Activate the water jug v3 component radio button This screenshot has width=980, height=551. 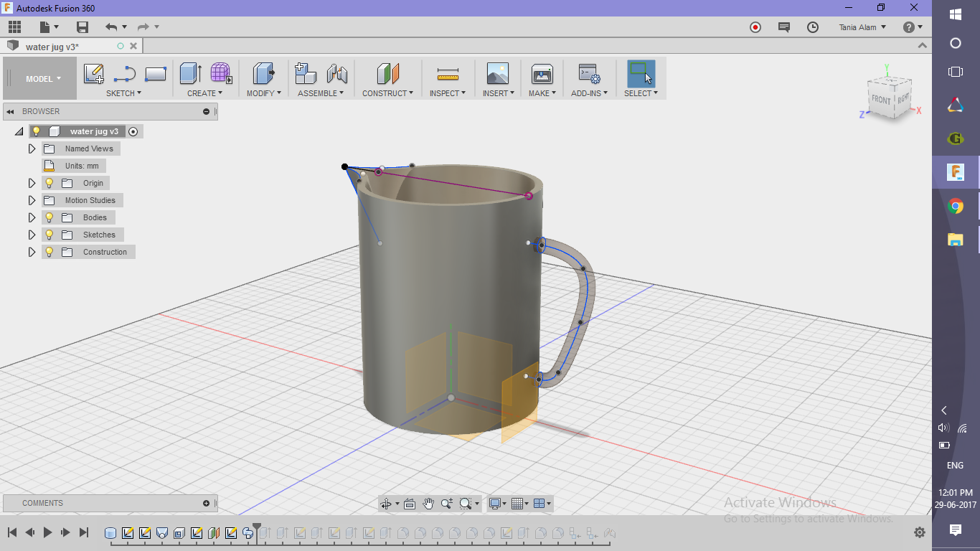point(133,131)
